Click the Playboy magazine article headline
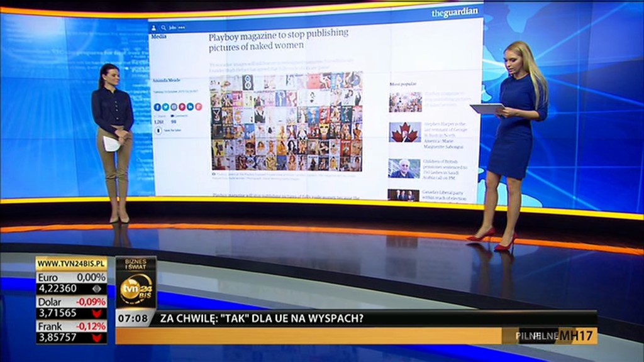644x362 pixels. (x=279, y=40)
